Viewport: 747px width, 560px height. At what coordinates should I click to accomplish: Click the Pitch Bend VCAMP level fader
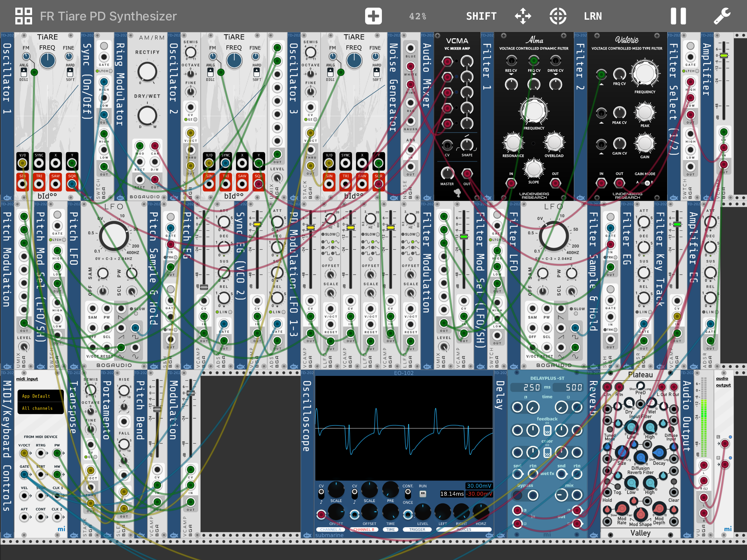click(157, 409)
